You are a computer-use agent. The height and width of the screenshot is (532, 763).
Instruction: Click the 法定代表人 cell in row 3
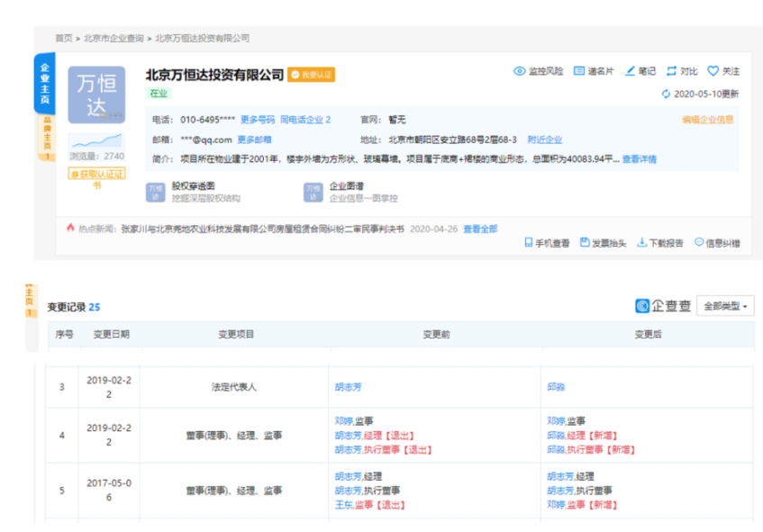[x=234, y=387]
